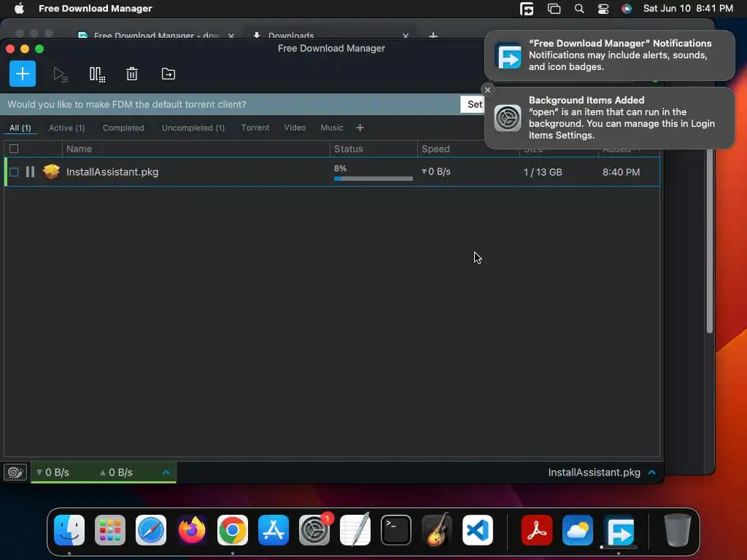Image resolution: width=747 pixels, height=560 pixels.
Task: Open System Settings from the Dock
Action: pyautogui.click(x=314, y=530)
